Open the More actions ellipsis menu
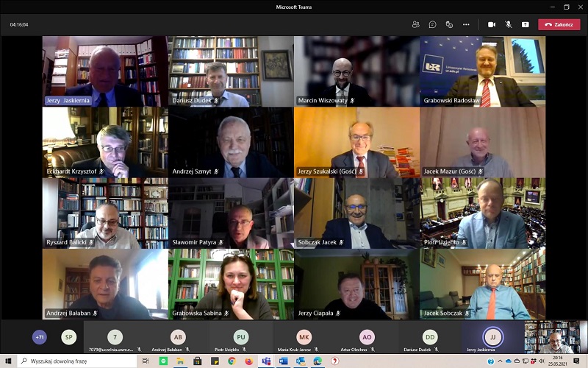This screenshot has height=368, width=588. pyautogui.click(x=466, y=24)
